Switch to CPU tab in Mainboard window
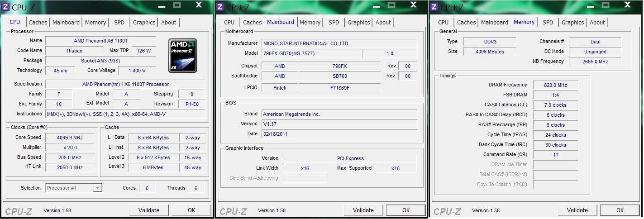The width and height of the screenshot is (644, 219). click(x=229, y=22)
